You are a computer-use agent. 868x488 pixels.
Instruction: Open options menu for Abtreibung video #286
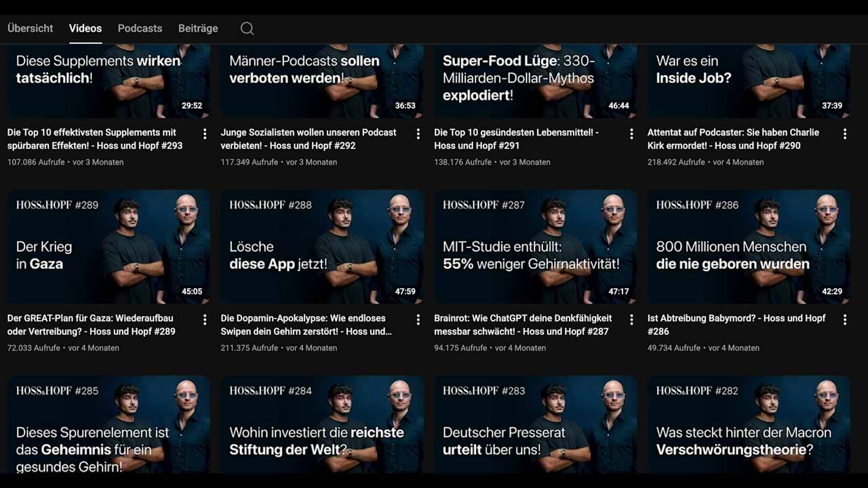click(845, 320)
